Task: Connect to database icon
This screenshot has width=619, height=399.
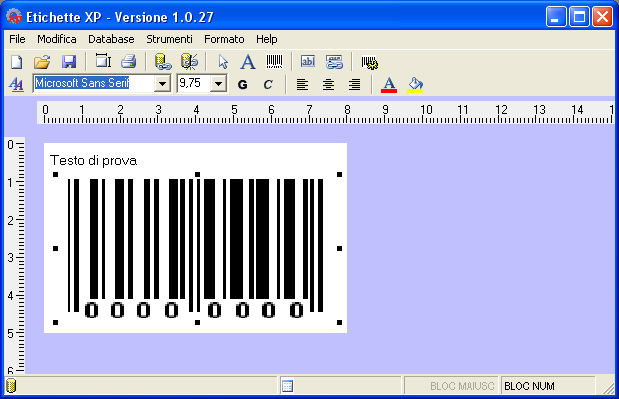Action: [163, 62]
